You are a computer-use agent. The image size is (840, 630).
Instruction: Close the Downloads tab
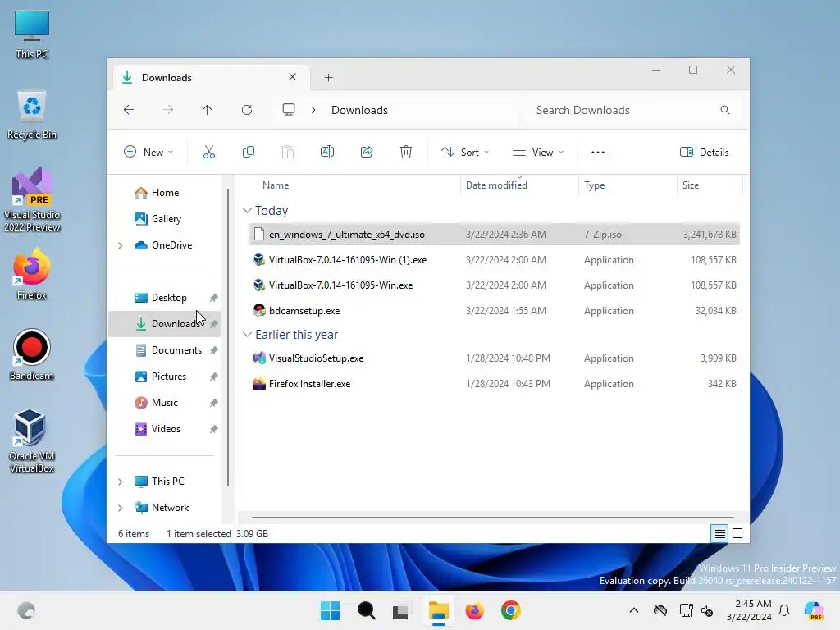(x=293, y=77)
